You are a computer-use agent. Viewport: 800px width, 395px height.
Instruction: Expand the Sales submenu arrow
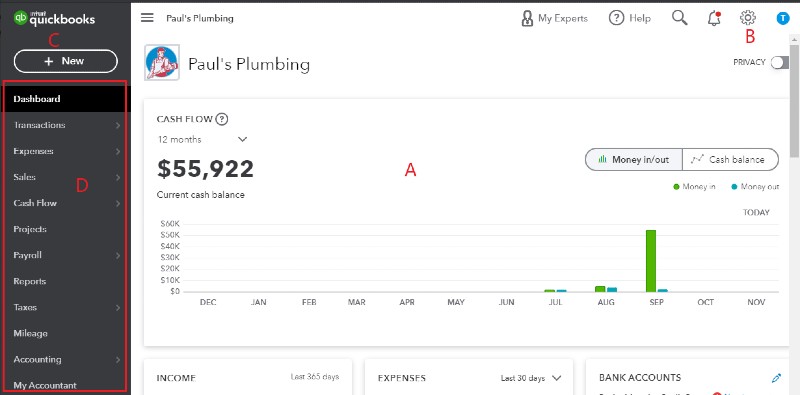pos(118,177)
